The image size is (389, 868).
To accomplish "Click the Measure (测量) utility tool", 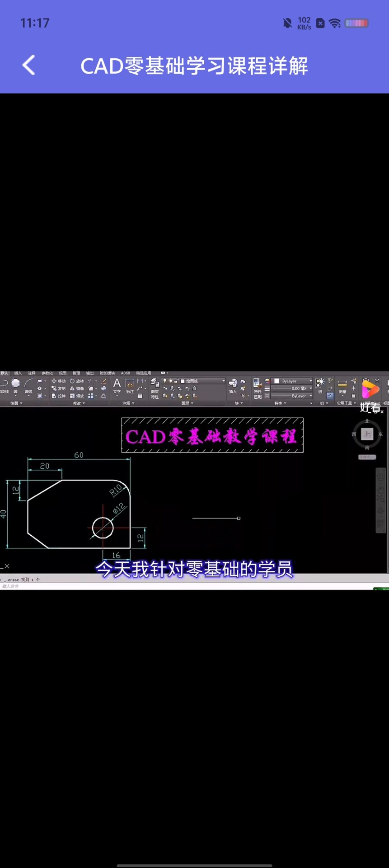I will tap(342, 386).
